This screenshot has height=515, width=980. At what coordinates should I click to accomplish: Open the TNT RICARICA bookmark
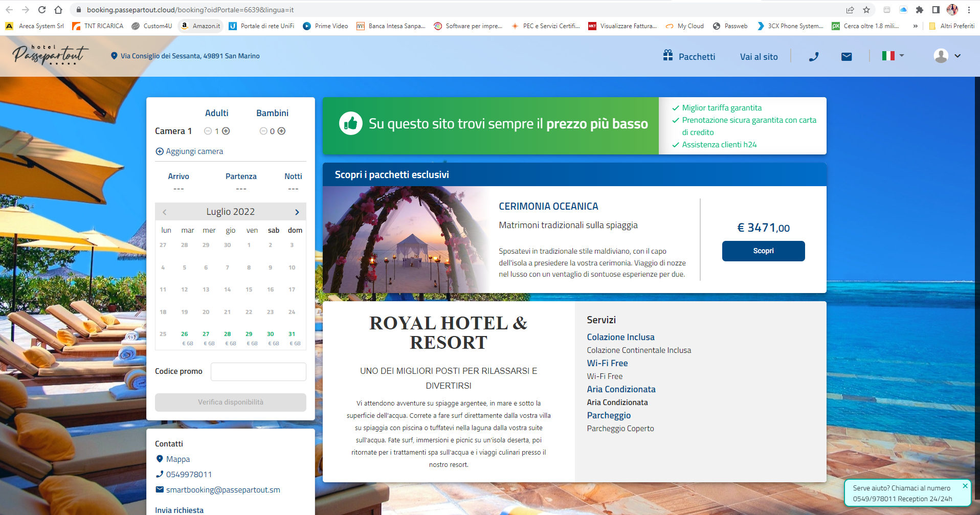point(98,26)
